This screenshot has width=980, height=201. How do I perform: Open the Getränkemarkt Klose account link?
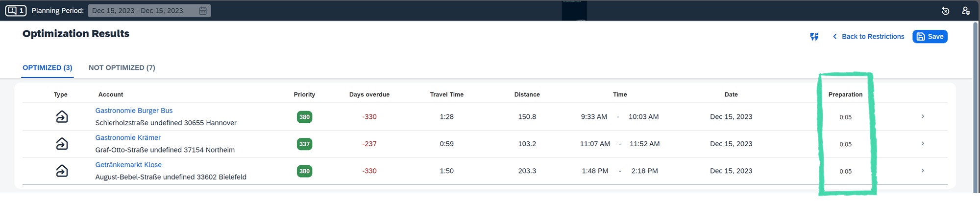pos(128,165)
